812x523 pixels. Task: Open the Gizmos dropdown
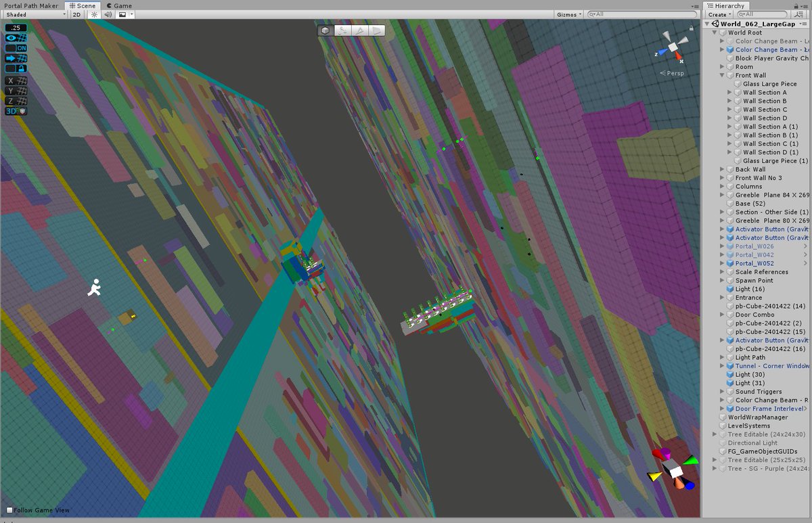[x=568, y=14]
